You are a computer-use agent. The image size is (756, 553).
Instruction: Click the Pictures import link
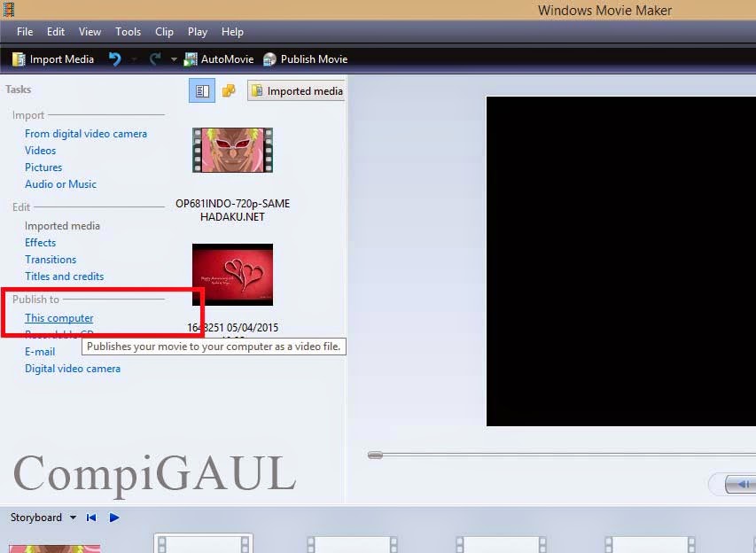[x=43, y=167]
